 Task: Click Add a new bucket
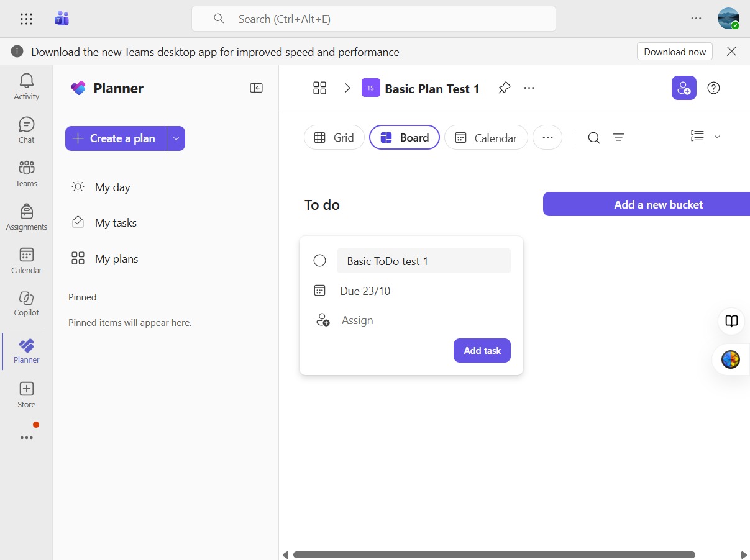tap(646, 204)
